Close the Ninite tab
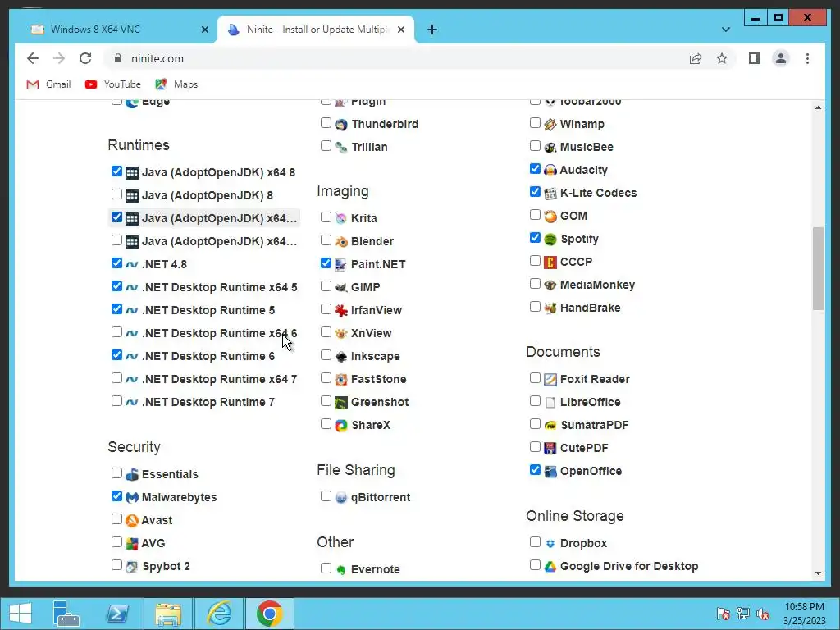This screenshot has width=840, height=630. (x=400, y=30)
